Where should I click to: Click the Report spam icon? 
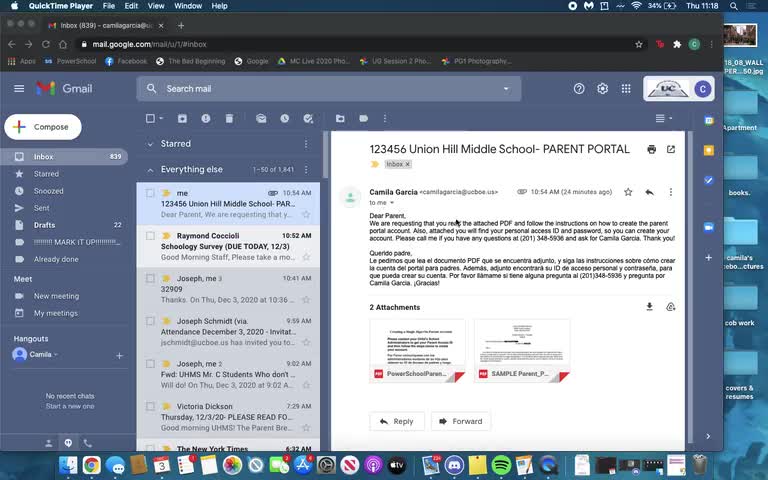206,119
